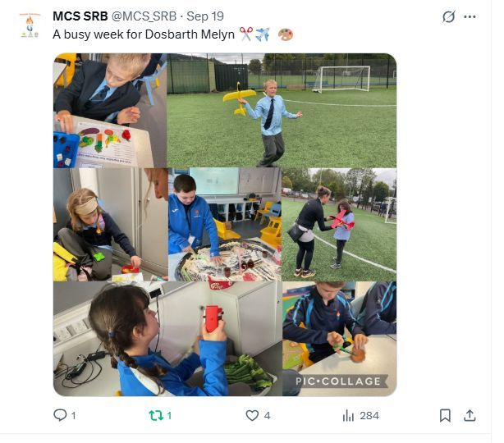Reply to the Dosbarth Melyn post

pyautogui.click(x=60, y=415)
